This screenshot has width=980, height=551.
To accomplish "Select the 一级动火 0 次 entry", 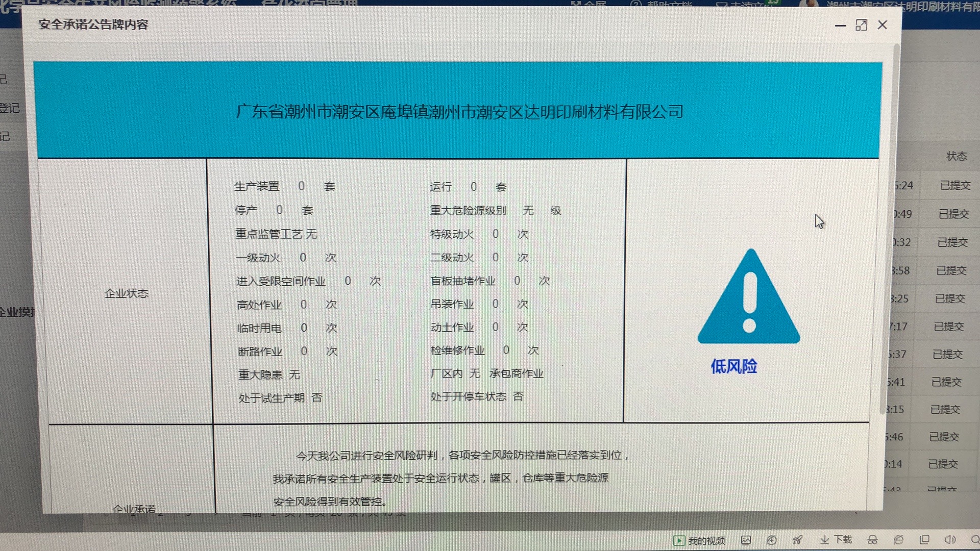I will pyautogui.click(x=286, y=258).
